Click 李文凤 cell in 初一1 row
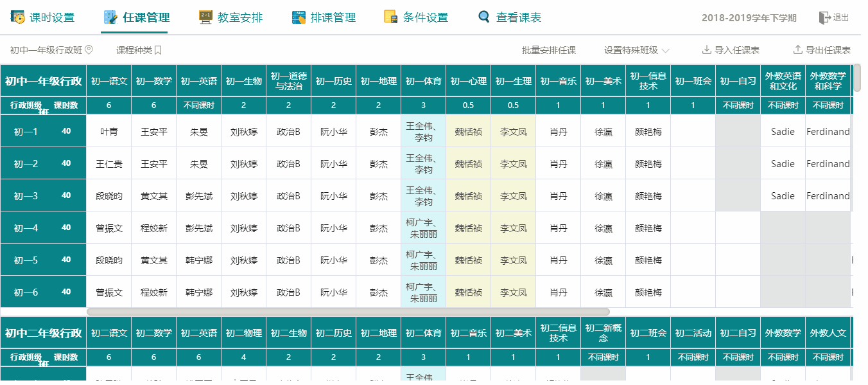This screenshot has height=385, width=868. [x=514, y=131]
